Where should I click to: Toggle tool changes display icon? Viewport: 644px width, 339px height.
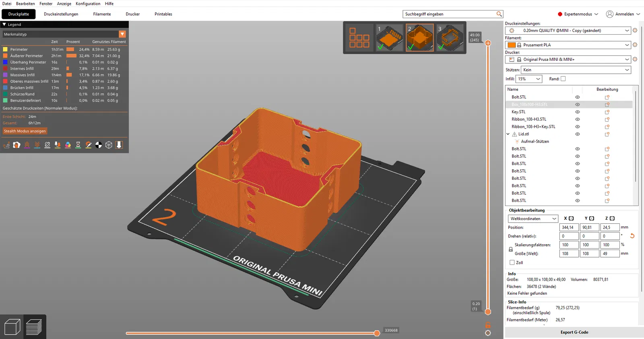(58, 145)
